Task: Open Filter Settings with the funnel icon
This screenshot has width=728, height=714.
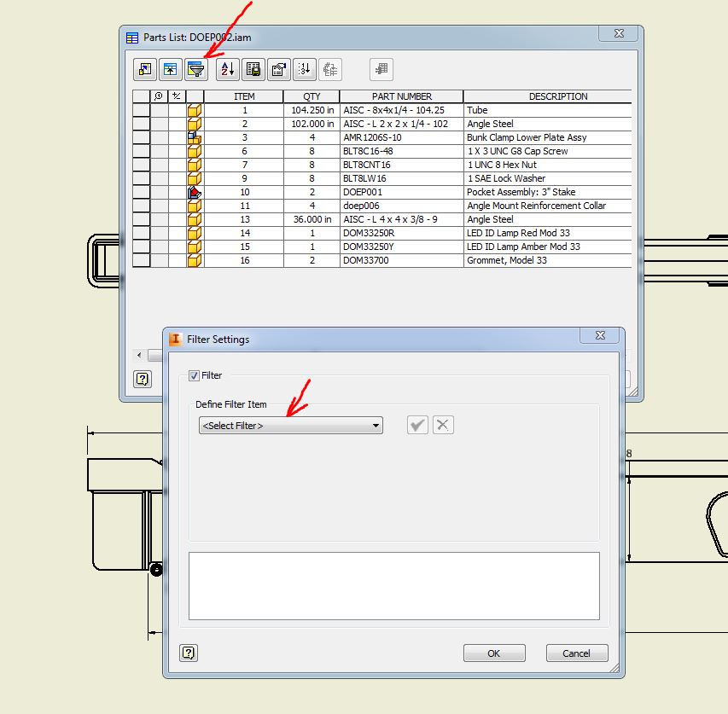Action: point(196,69)
